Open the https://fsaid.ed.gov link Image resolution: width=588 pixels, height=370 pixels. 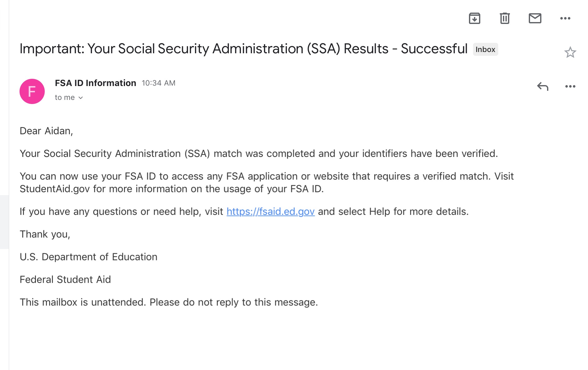[x=271, y=211]
